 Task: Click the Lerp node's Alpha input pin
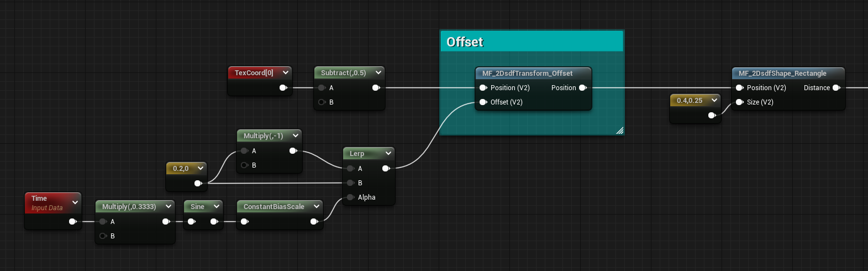click(351, 197)
